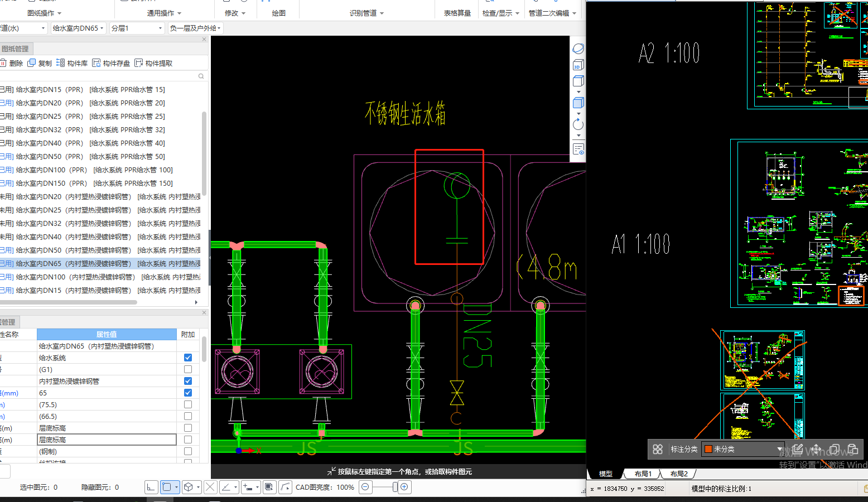Click the paste clipboard icon on the annotation bar

coord(853,449)
